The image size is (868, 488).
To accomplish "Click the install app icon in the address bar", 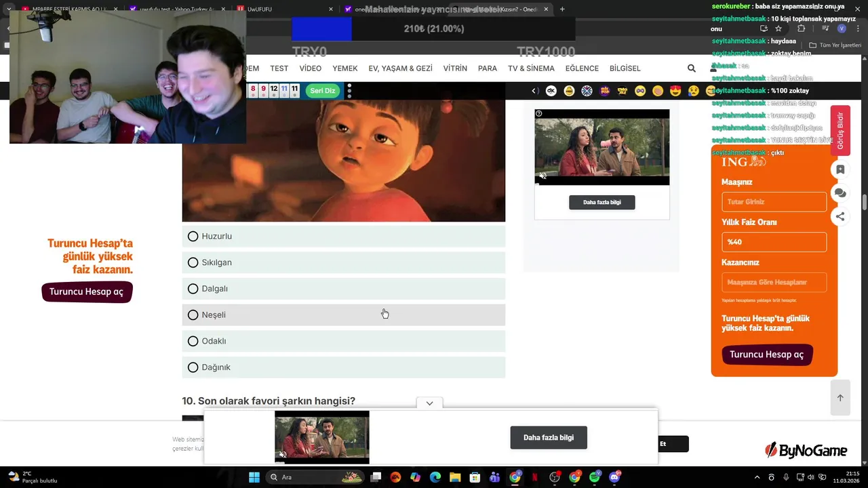I will (764, 28).
